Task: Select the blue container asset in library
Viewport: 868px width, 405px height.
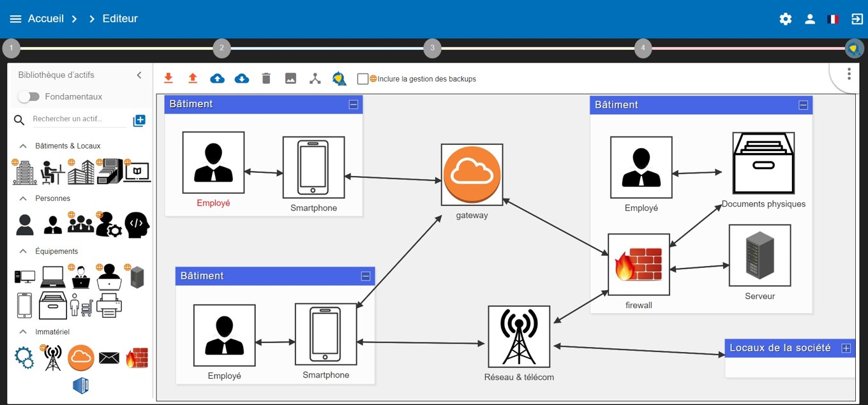Action: pyautogui.click(x=80, y=385)
